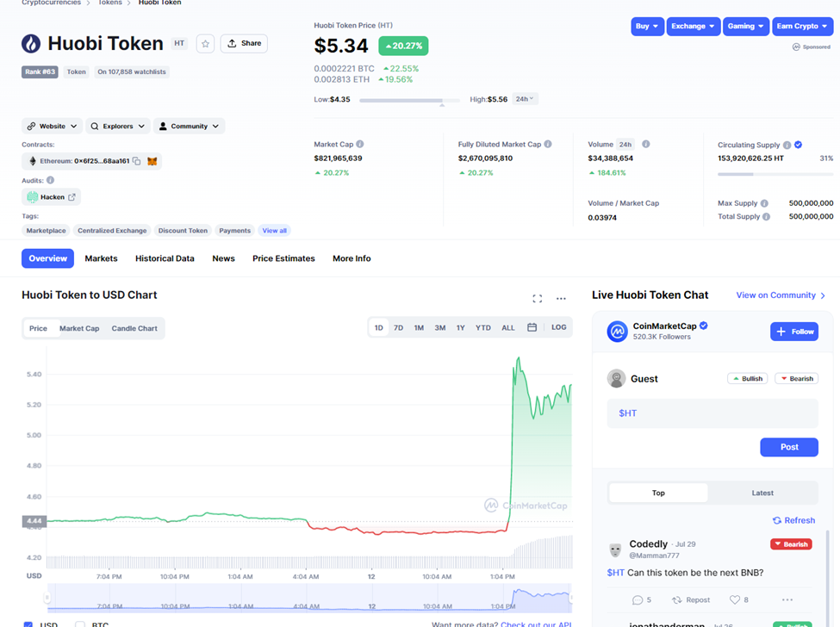840x627 pixels.
Task: Open the Gaming dropdown
Action: pos(746,26)
